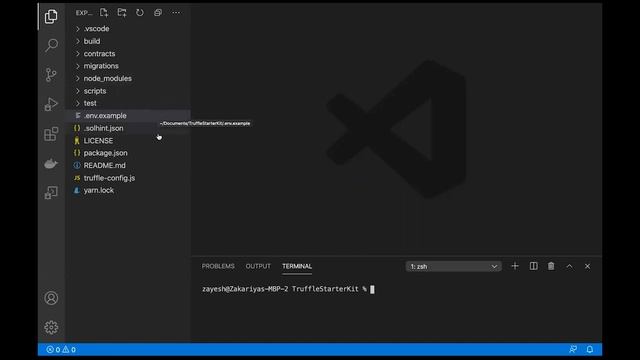Kill terminal with trash icon
The height and width of the screenshot is (360, 640).
pyautogui.click(x=551, y=266)
